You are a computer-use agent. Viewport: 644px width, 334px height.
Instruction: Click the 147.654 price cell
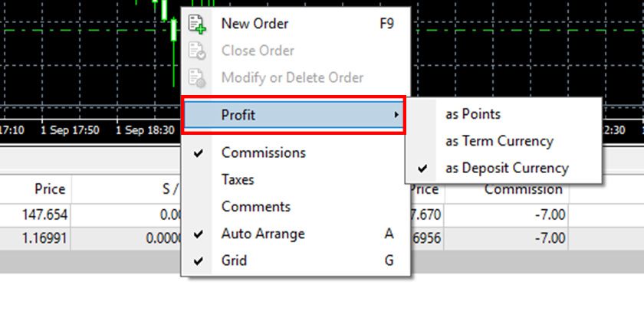coord(44,214)
